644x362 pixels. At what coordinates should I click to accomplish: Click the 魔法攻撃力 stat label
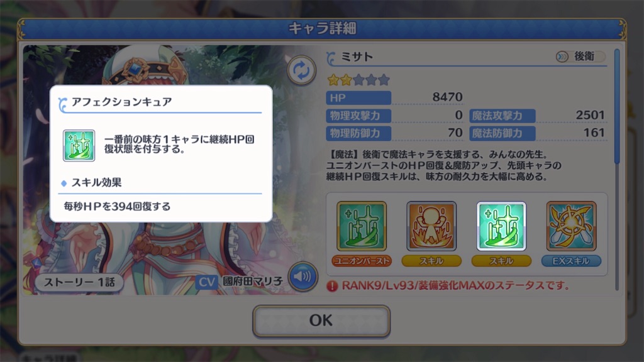point(502,116)
